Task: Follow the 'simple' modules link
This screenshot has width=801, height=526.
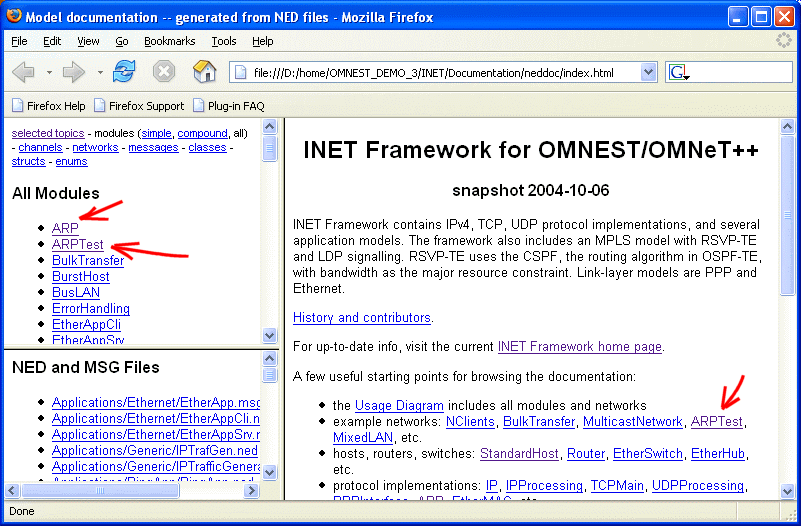Action: coord(156,133)
